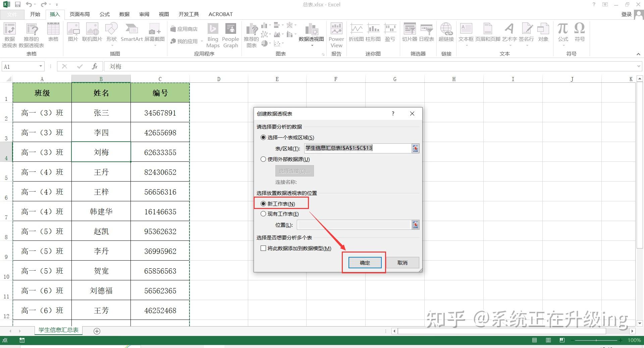Cancel the 创建数据透视表 dialog
This screenshot has height=348, width=644.
[402, 263]
